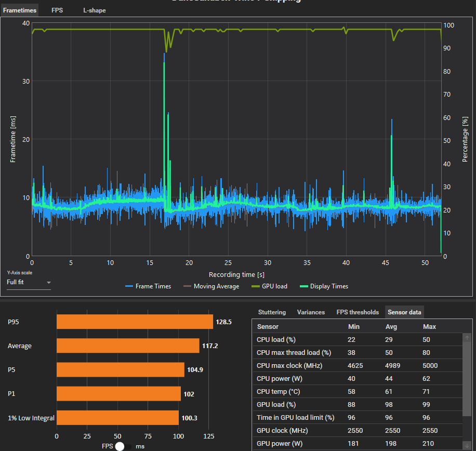Image resolution: width=476 pixels, height=451 pixels.
Task: Open the FPS thresholds tab
Action: pos(358,312)
